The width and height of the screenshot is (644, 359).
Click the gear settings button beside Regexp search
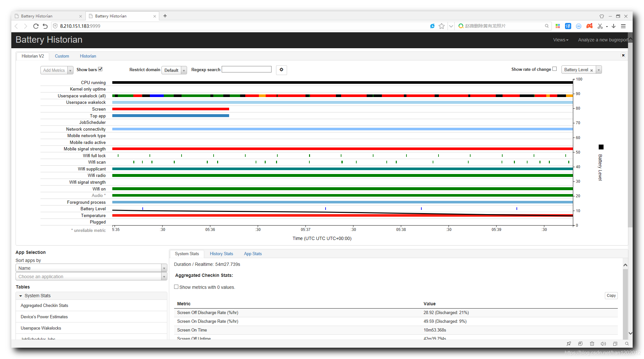click(282, 70)
